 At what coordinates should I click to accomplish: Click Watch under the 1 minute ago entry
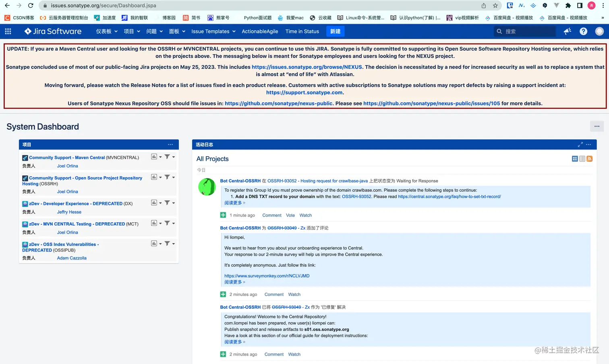(x=305, y=215)
